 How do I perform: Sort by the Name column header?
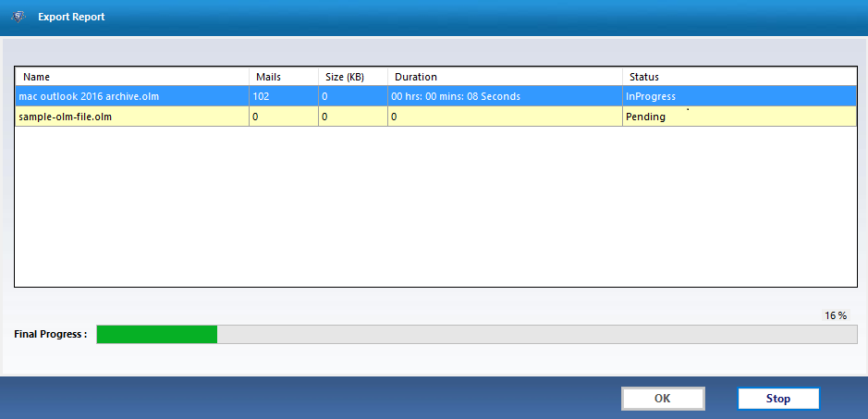coord(132,77)
